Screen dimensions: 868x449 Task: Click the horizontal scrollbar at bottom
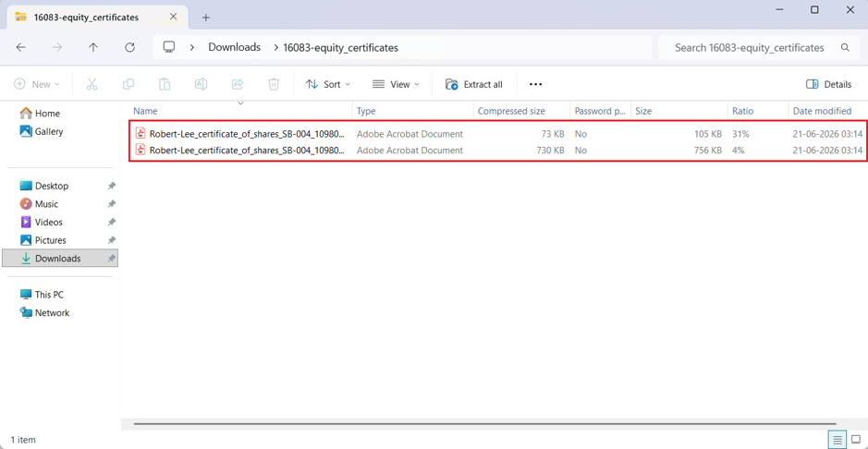point(484,424)
